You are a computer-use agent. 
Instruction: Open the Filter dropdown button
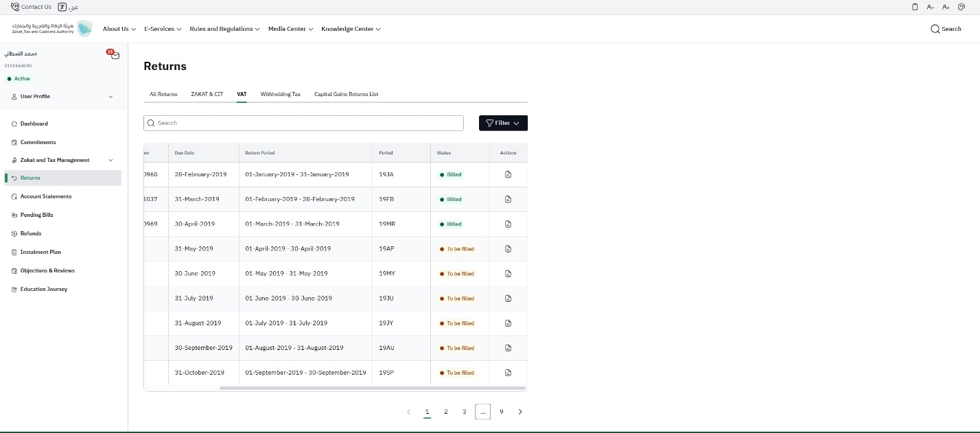[x=503, y=123]
